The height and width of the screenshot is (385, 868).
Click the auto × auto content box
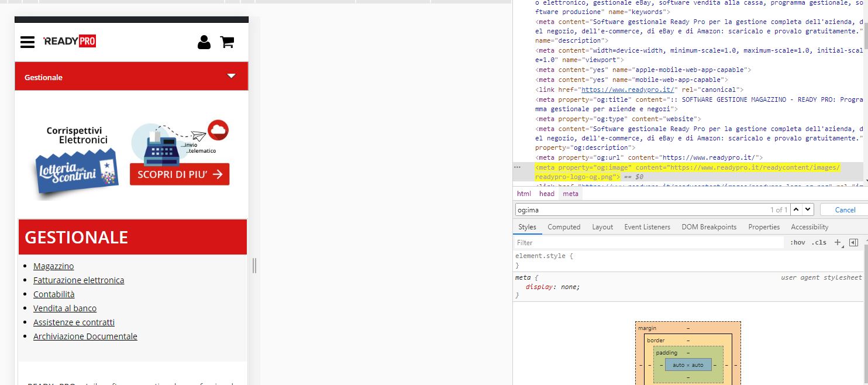pos(688,365)
